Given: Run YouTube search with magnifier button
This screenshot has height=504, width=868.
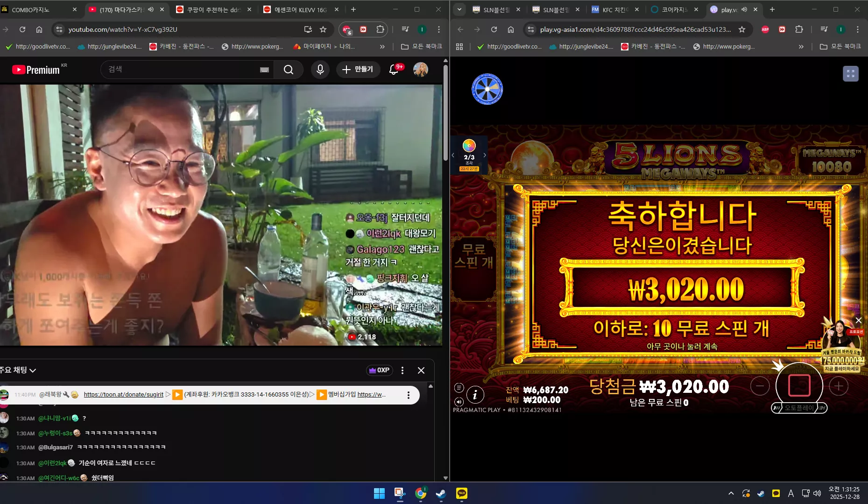Looking at the screenshot, I should (289, 70).
